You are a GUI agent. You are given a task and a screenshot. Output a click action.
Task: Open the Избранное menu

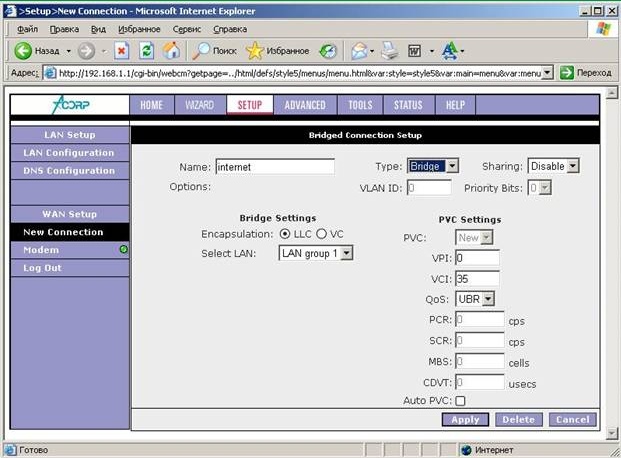click(x=139, y=29)
